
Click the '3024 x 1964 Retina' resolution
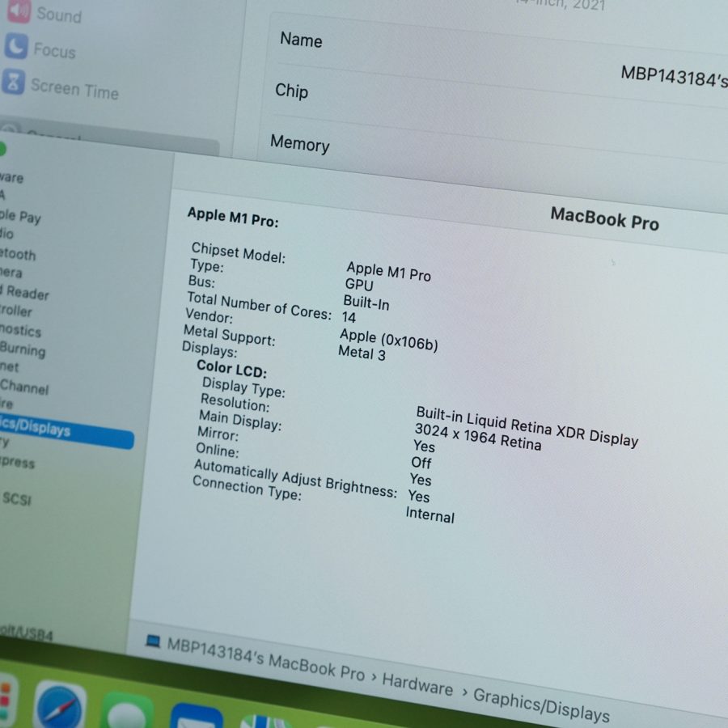point(478,437)
